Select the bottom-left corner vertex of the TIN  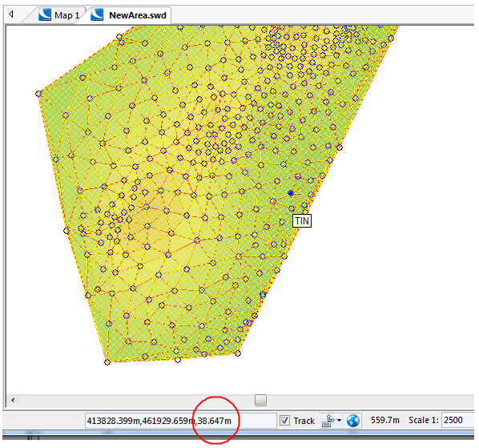[107, 362]
